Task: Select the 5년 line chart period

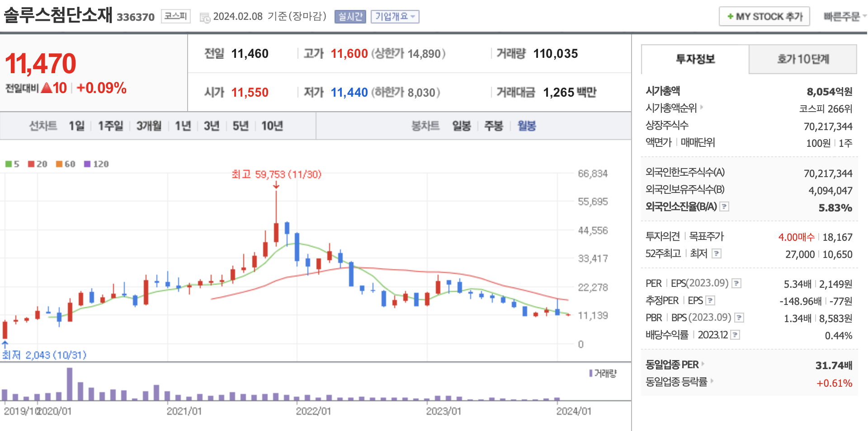Action: click(x=241, y=126)
